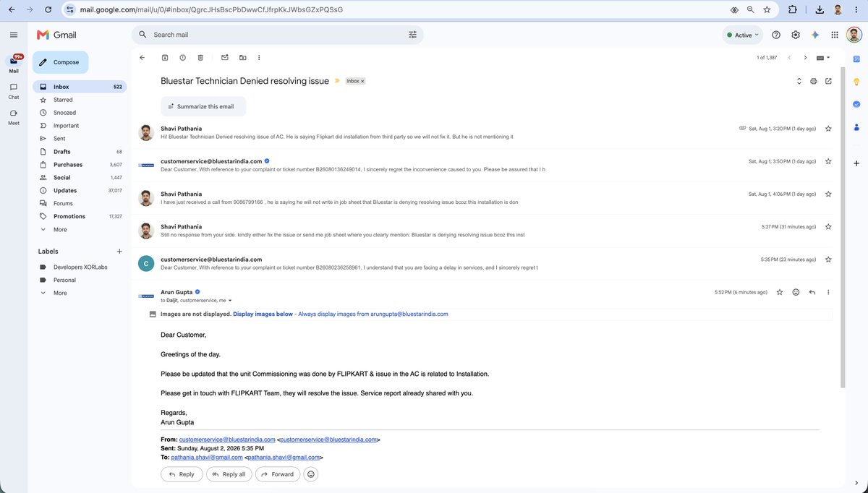The width and height of the screenshot is (868, 493).
Task: Click Reply all button
Action: pyautogui.click(x=231, y=474)
